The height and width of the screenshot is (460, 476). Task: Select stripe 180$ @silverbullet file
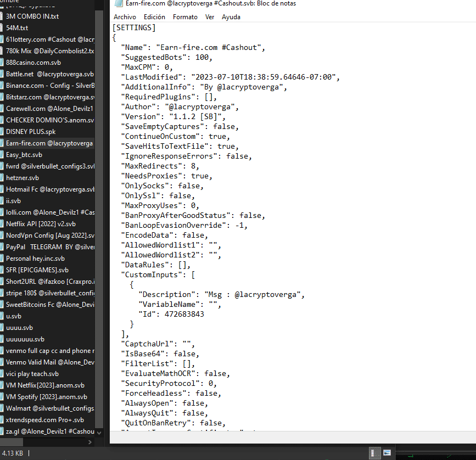coord(47,293)
